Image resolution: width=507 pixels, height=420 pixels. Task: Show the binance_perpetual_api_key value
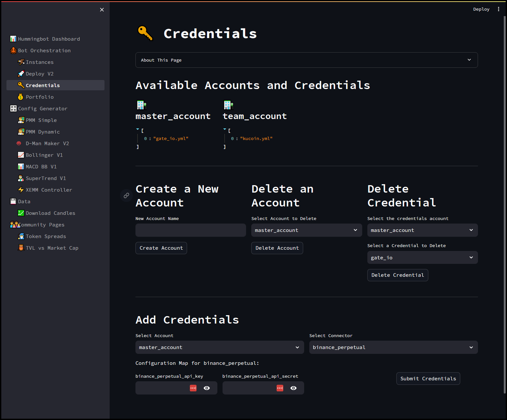[x=207, y=388]
